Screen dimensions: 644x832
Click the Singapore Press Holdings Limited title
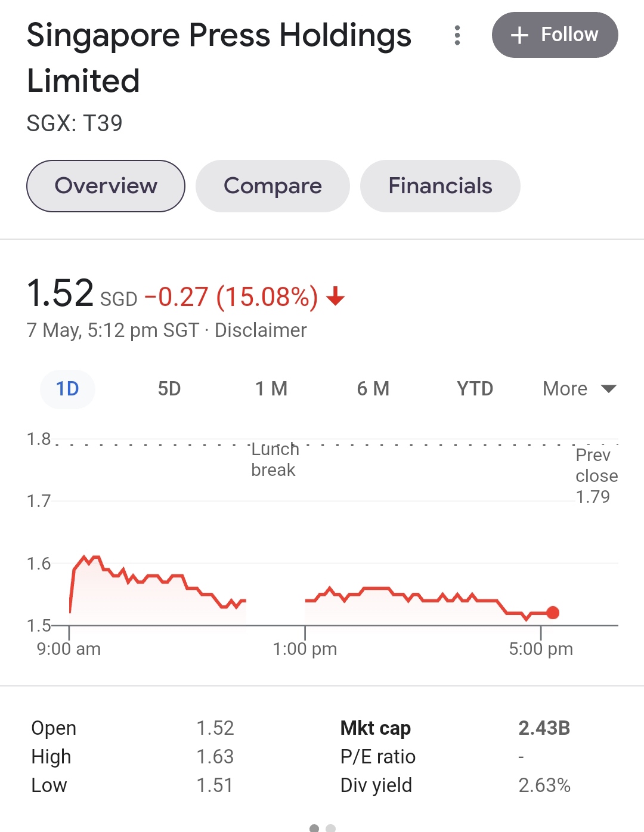[x=219, y=58]
